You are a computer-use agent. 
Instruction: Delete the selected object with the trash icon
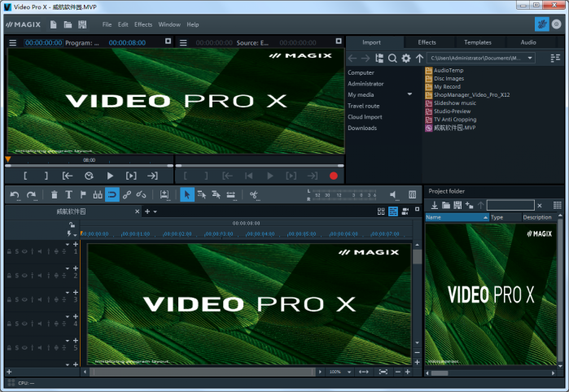54,194
